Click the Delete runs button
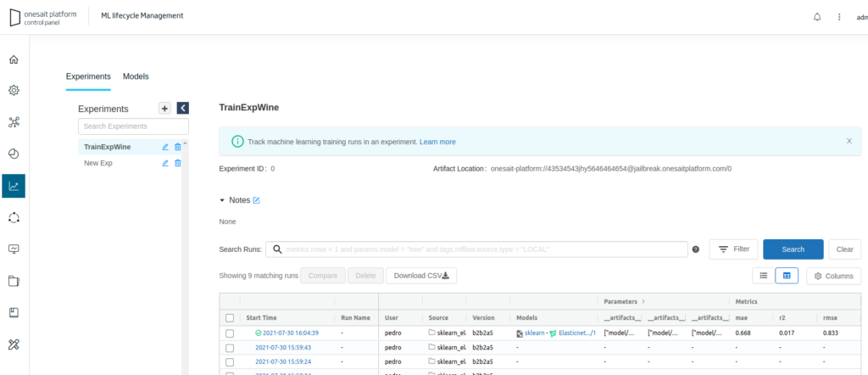This screenshot has width=868, height=375. (x=365, y=275)
